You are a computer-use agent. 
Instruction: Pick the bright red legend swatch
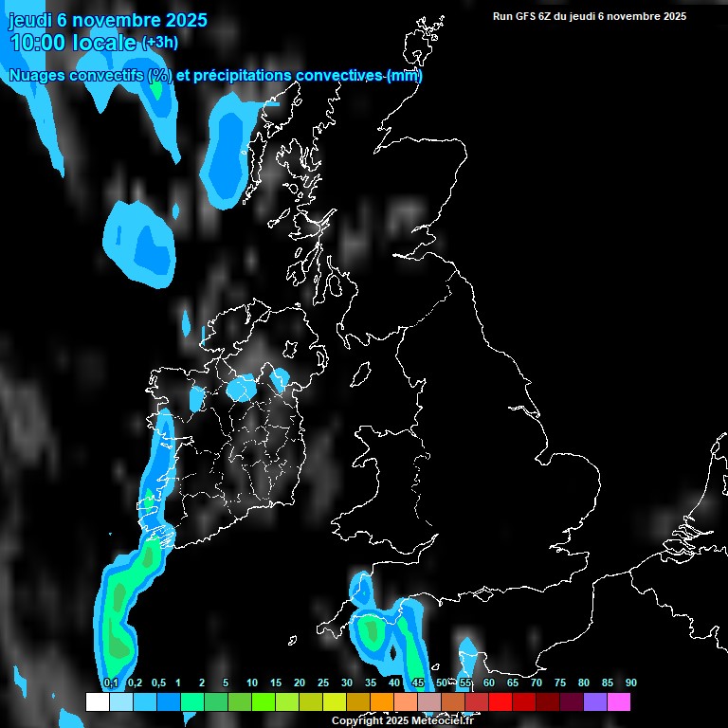click(x=500, y=702)
